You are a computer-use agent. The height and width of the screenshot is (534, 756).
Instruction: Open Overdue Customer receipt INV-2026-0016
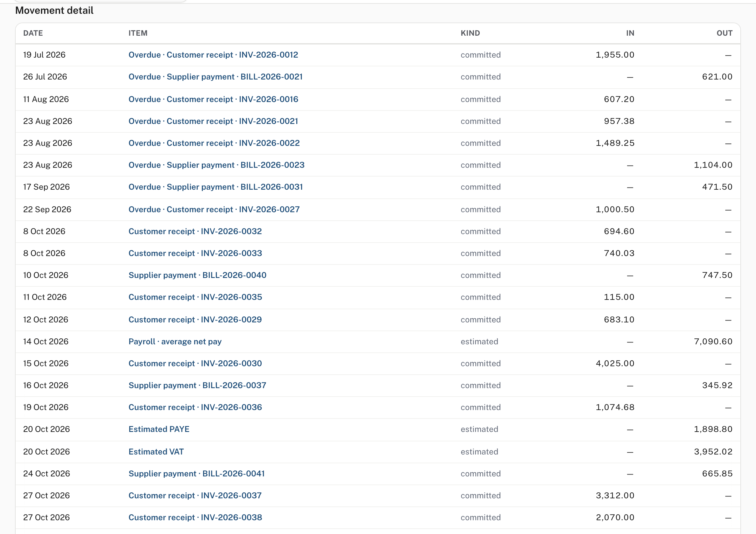[213, 99]
